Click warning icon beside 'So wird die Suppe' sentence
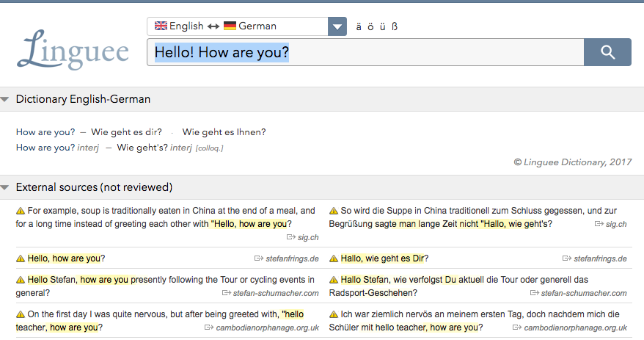The width and height of the screenshot is (644, 340). point(334,211)
